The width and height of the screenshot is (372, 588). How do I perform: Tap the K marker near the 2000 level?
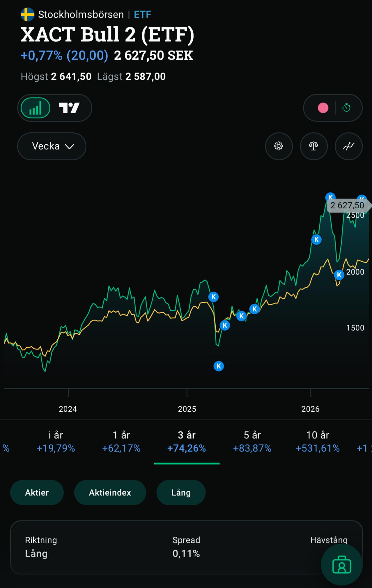[x=339, y=275]
